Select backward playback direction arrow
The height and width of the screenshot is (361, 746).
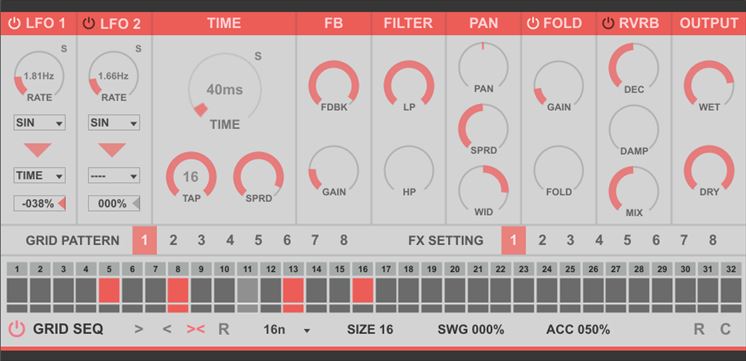[x=167, y=329]
